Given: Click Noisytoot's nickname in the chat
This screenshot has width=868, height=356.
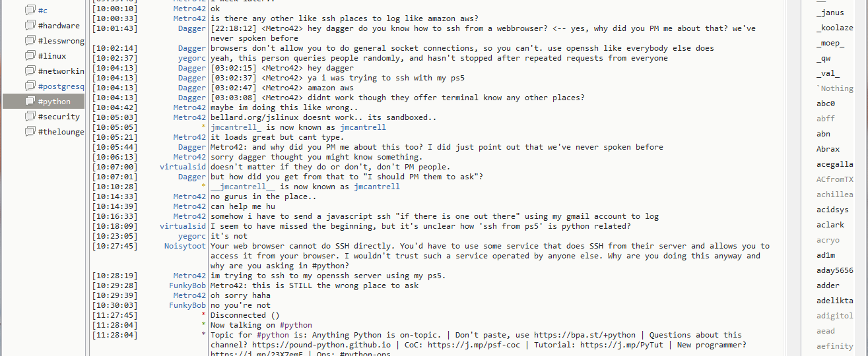Looking at the screenshot, I should [x=185, y=246].
